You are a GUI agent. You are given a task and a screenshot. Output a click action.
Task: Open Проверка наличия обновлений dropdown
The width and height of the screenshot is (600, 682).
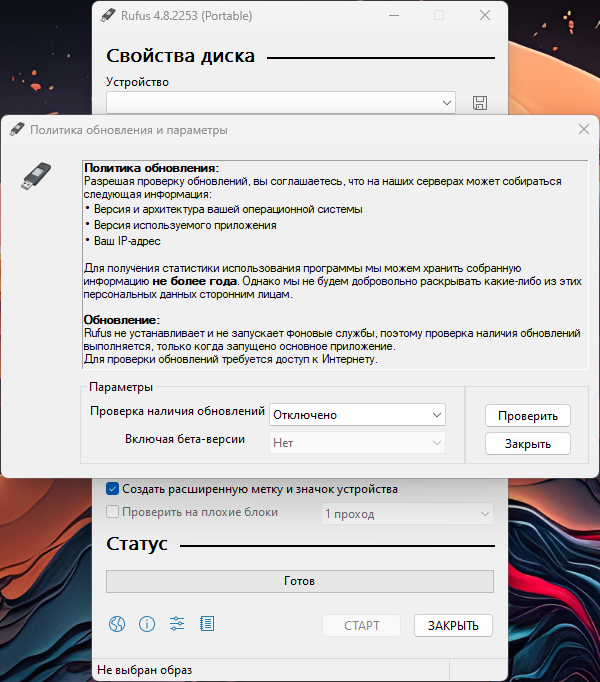[357, 415]
